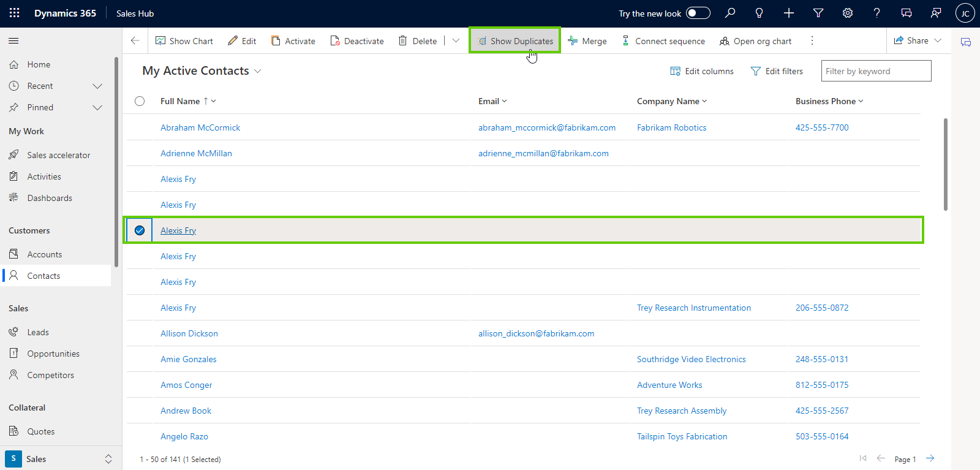Image resolution: width=980 pixels, height=470 pixels.
Task: Expand the Delete button dropdown arrow
Action: [456, 41]
